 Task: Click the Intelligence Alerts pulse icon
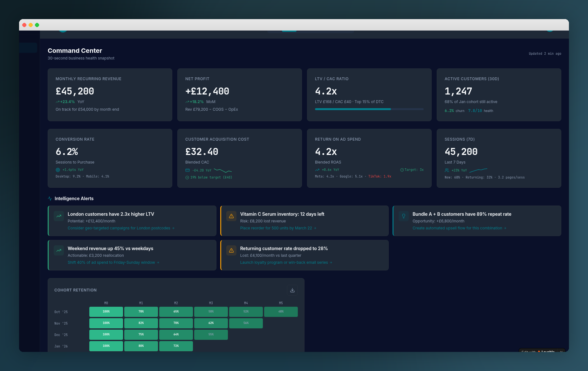click(50, 199)
